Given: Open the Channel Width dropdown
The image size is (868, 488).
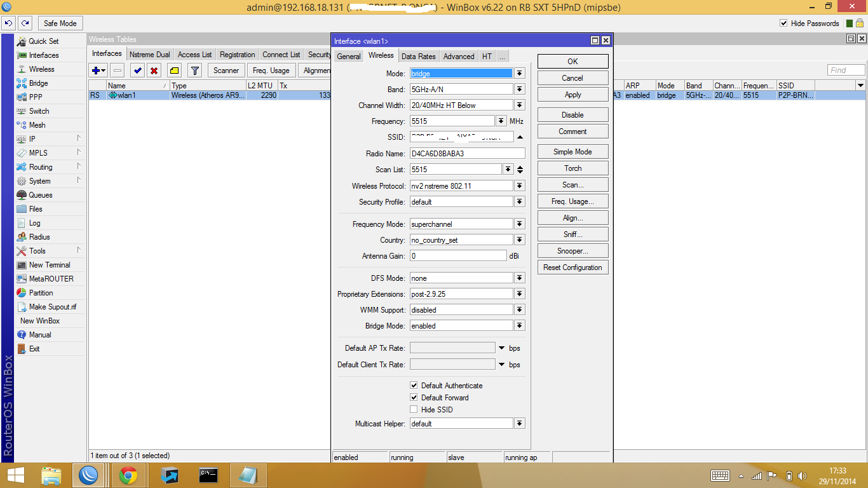Looking at the screenshot, I should (520, 105).
